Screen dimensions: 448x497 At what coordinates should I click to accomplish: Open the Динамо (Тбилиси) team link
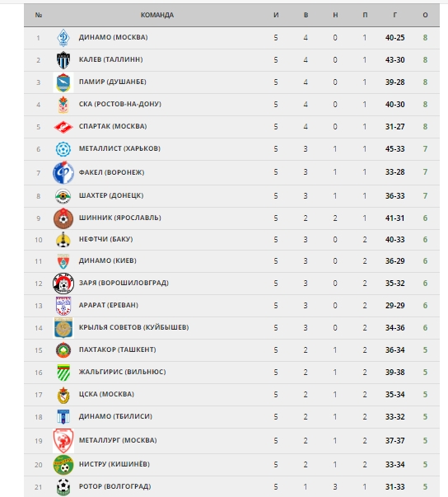point(115,416)
